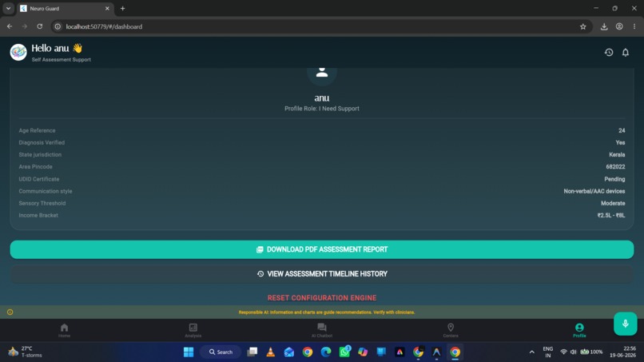
Task: Open the assessment history clock icon in header
Action: pyautogui.click(x=609, y=52)
